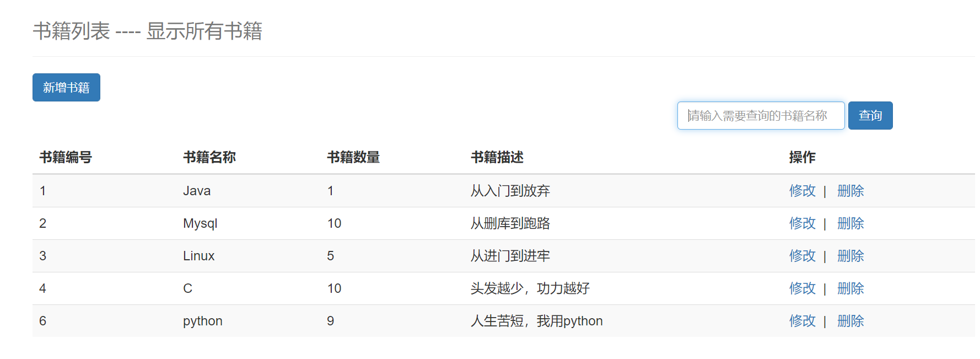Click the Java name cell
This screenshot has width=980, height=359.
point(197,191)
